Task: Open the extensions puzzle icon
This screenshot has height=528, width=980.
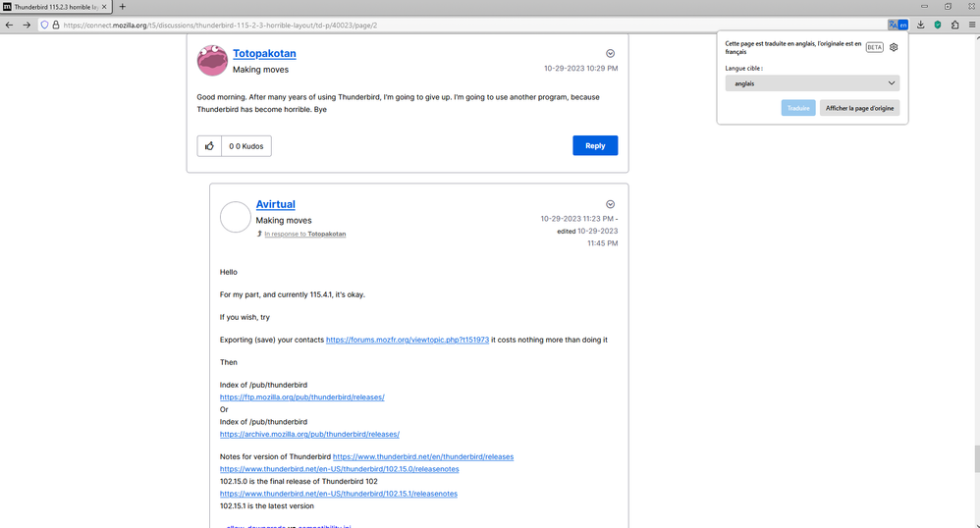Action: click(x=955, y=25)
